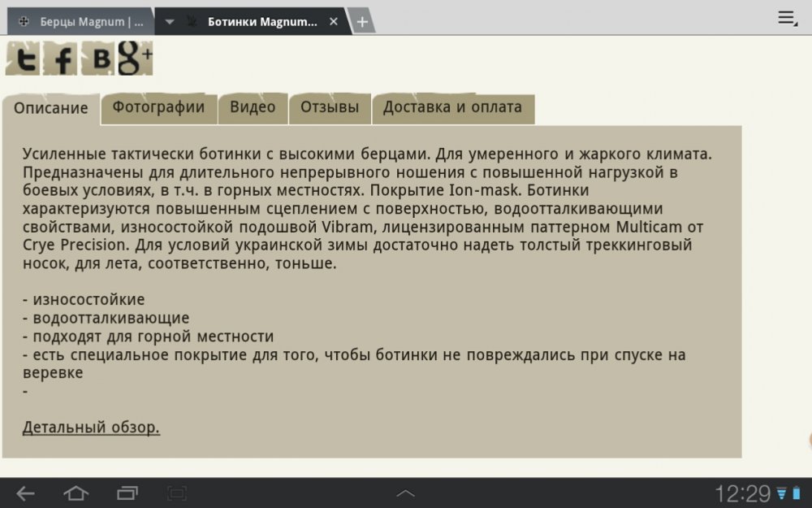The image size is (812, 508).
Task: Open the 12:29 clock status panel
Action: [x=743, y=493]
